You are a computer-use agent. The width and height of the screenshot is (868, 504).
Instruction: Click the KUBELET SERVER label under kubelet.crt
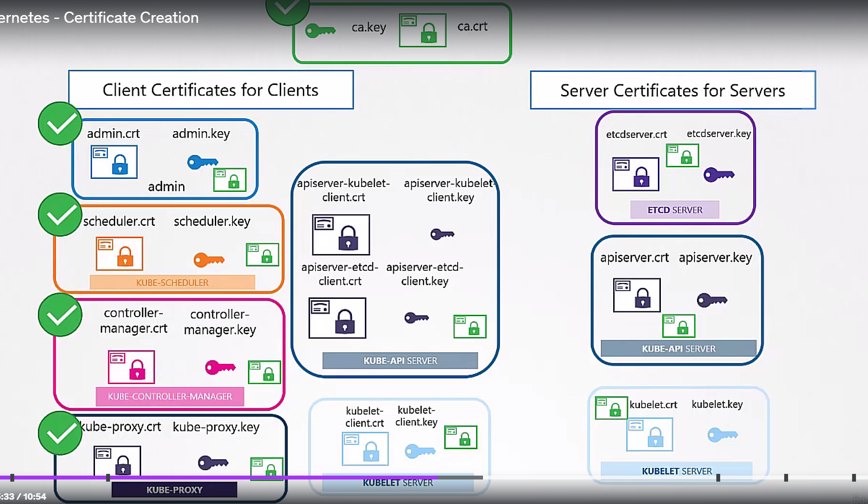[677, 471]
